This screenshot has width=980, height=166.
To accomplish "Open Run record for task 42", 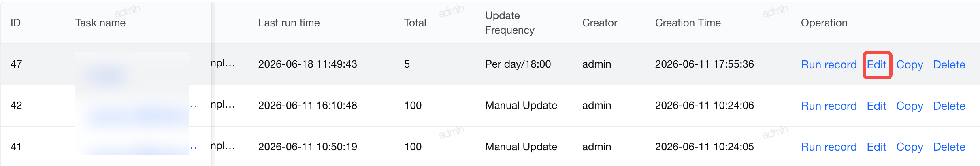I will (829, 106).
